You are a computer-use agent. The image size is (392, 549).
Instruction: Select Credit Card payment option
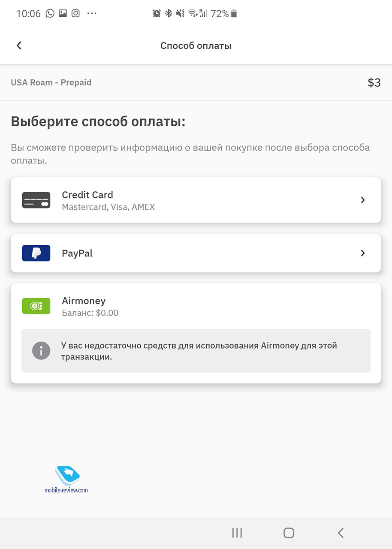tap(196, 200)
